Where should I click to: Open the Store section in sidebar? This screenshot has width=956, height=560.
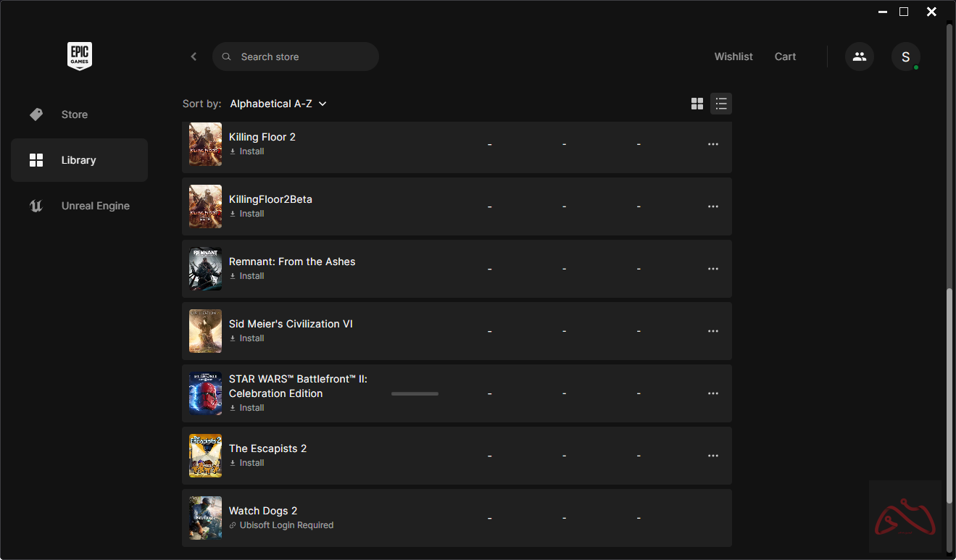pyautogui.click(x=74, y=114)
